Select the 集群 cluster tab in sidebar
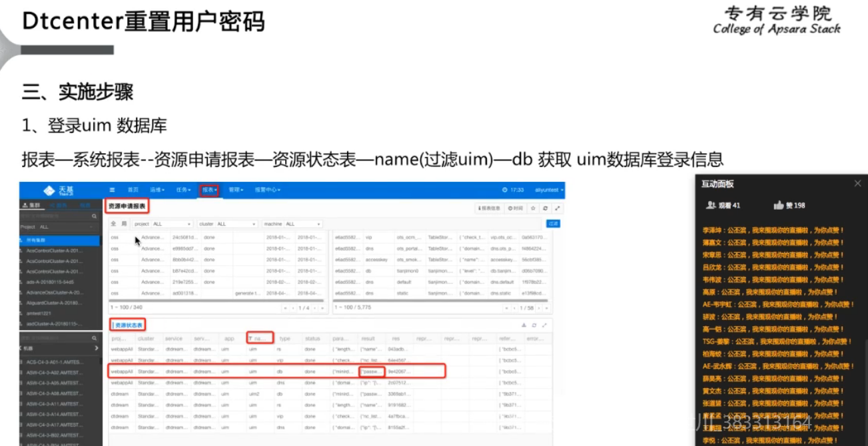This screenshot has height=446, width=868. [x=31, y=205]
